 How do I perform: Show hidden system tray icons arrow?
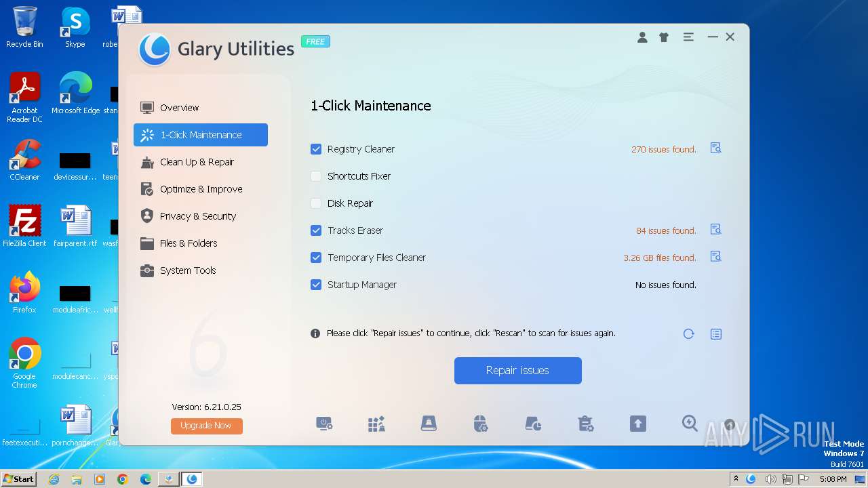[736, 479]
